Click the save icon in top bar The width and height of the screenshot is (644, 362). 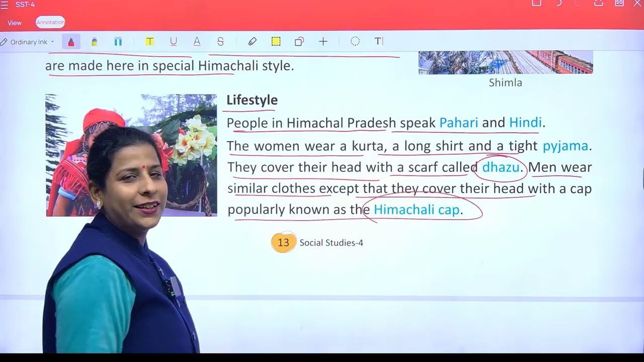point(537,4)
